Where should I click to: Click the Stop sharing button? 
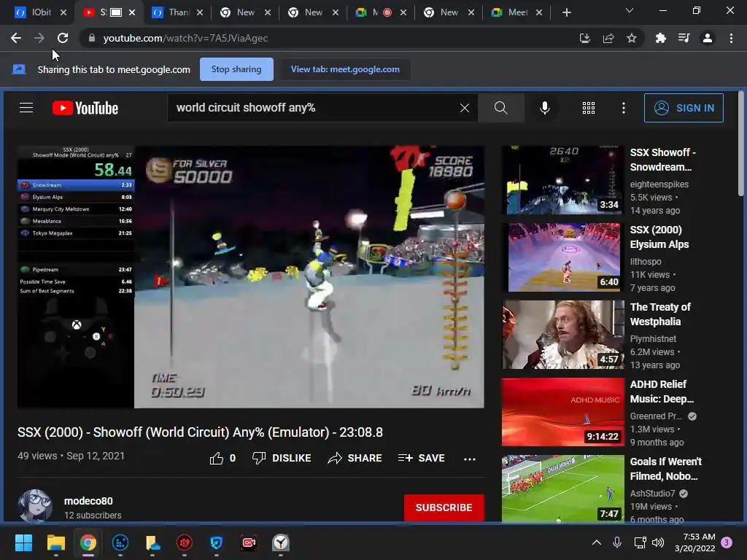[x=236, y=69]
